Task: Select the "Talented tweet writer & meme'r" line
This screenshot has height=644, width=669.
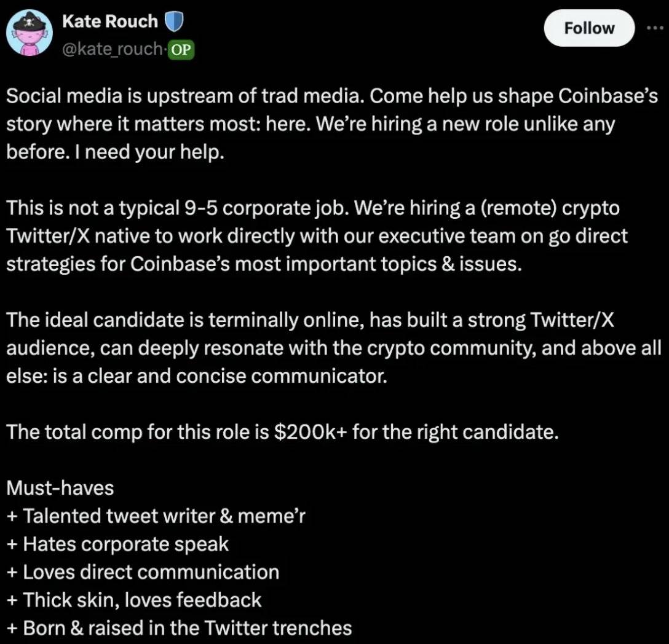Action: 156,516
